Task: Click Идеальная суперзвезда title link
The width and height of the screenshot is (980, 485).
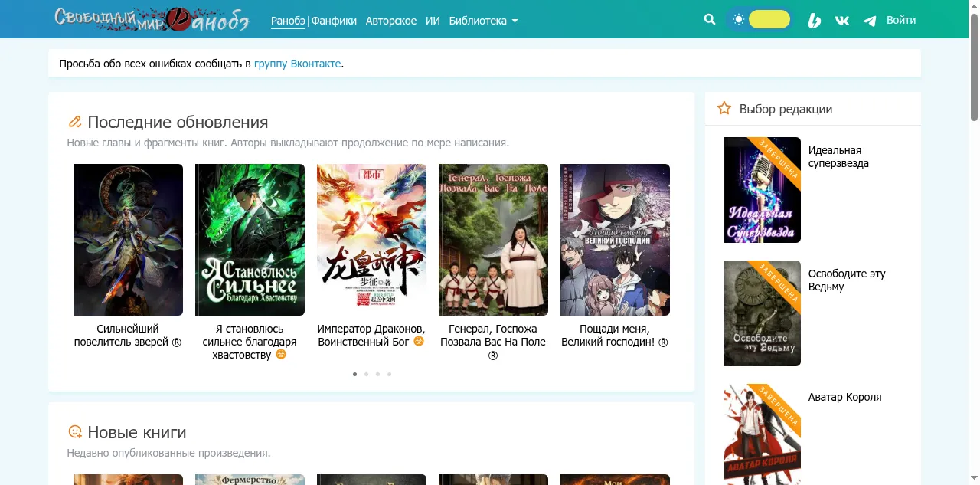Action: pos(838,157)
